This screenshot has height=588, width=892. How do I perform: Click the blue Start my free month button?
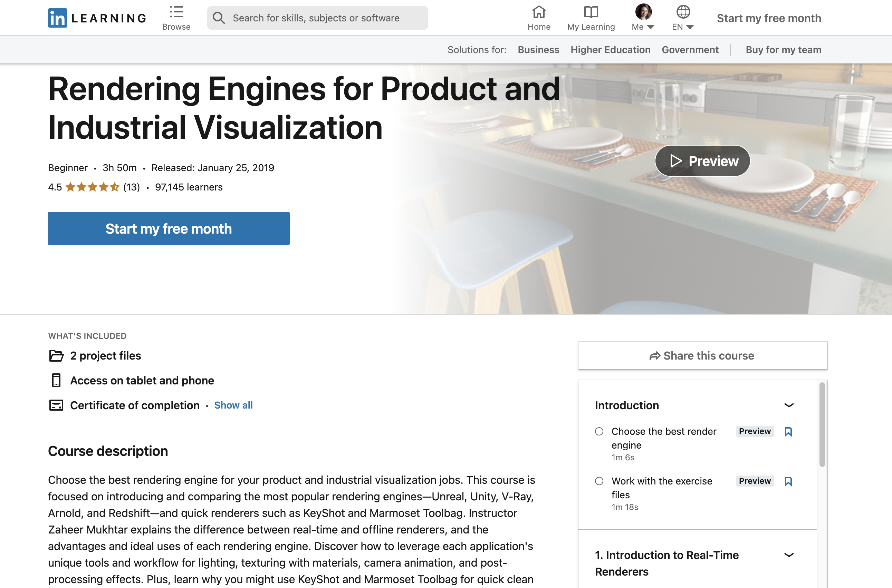[x=169, y=228]
